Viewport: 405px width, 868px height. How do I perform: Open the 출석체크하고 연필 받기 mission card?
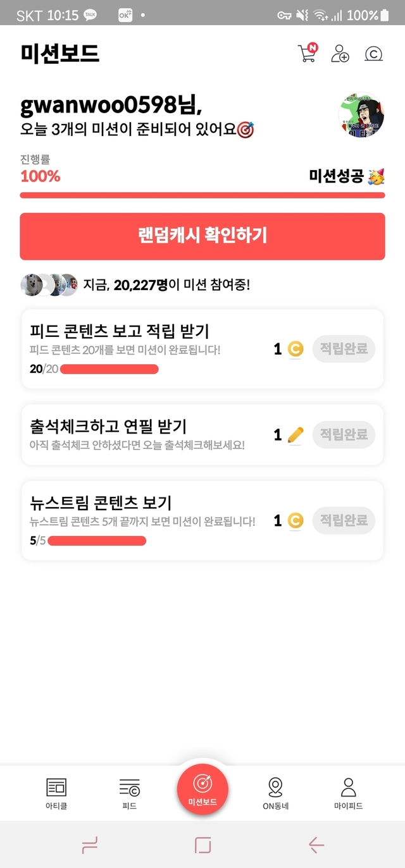pos(146,434)
